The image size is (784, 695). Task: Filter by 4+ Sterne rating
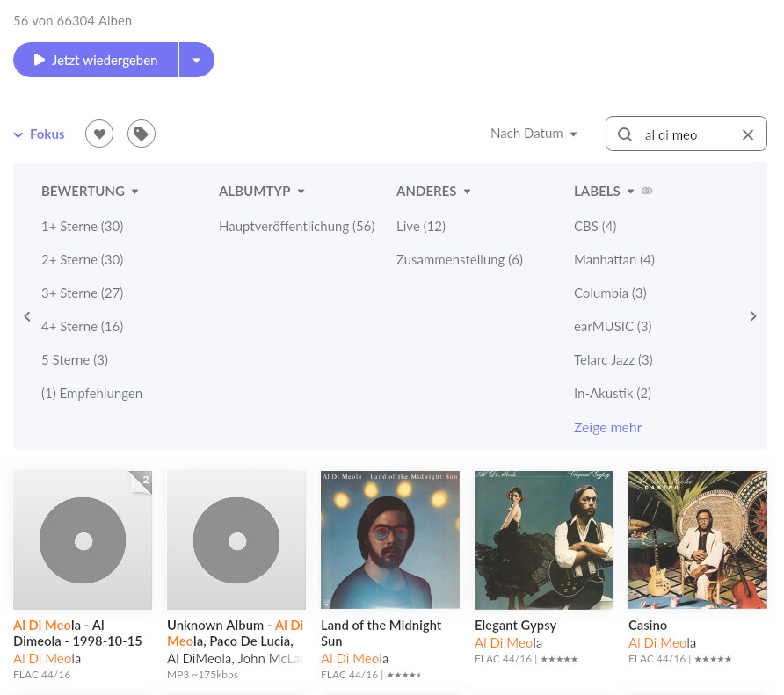click(x=82, y=327)
